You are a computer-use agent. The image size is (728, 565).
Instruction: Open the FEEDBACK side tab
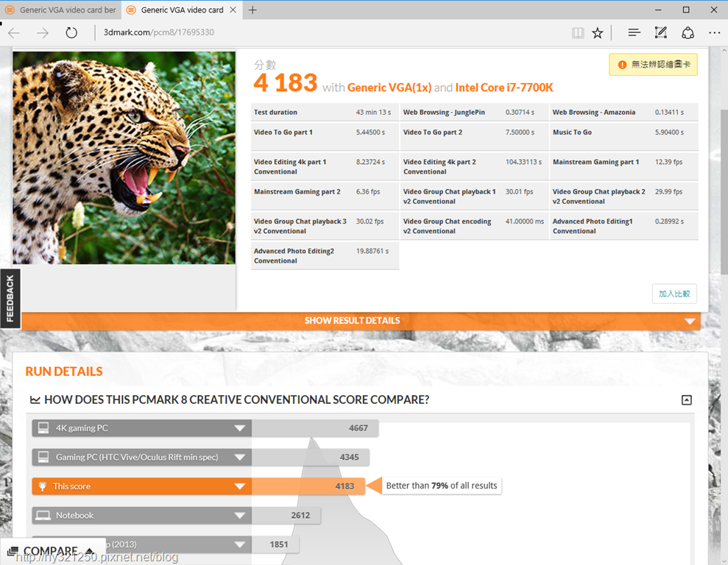[10, 298]
